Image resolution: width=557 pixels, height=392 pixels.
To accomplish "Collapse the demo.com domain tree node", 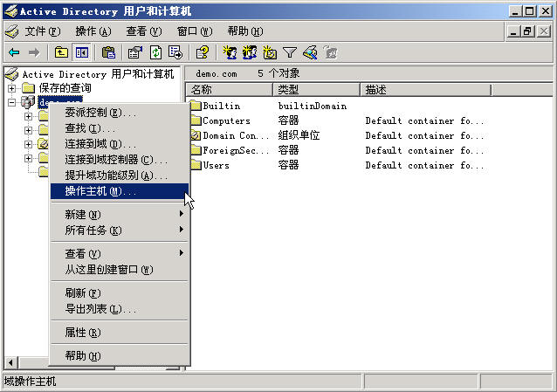I will pos(11,102).
